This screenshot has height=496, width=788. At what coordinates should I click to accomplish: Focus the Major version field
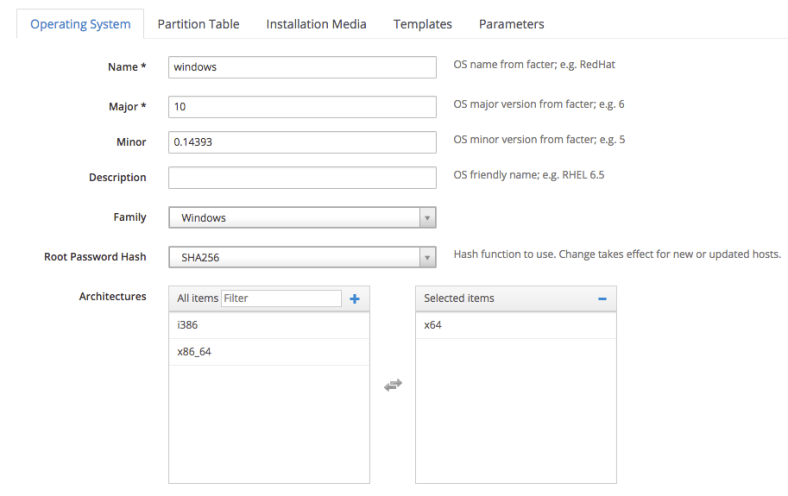coord(302,105)
